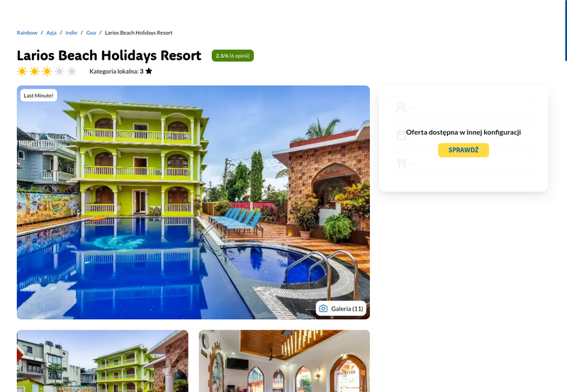
Task: Click the fifth greyed sun rating icon
Action: [72, 71]
